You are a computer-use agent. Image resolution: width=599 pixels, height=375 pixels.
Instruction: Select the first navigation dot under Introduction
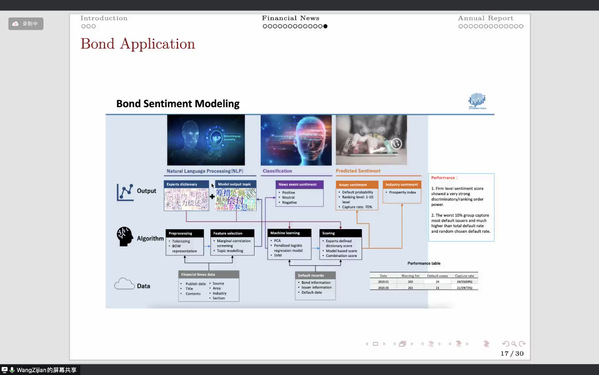coord(83,26)
